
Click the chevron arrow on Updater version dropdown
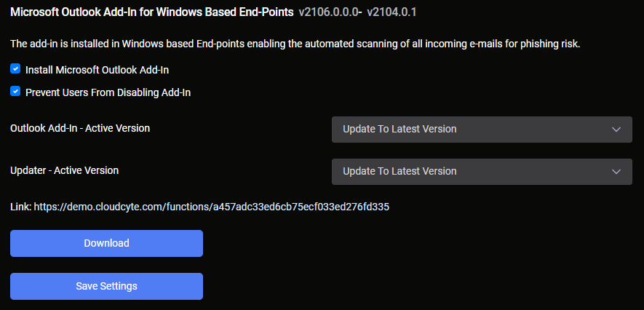[616, 172]
